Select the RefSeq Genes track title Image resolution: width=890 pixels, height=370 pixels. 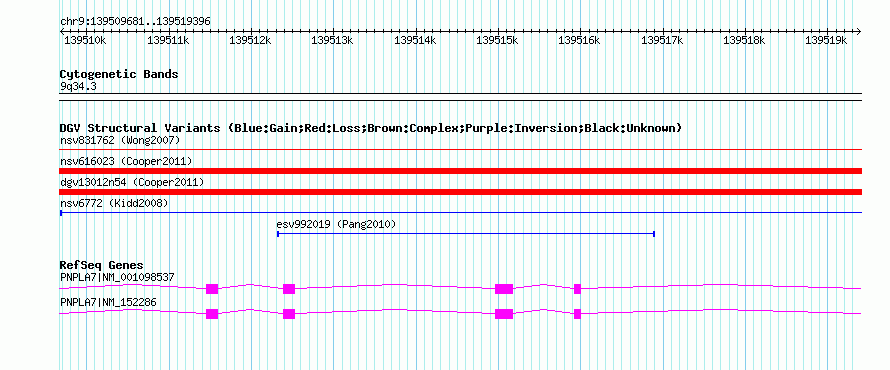(102, 265)
